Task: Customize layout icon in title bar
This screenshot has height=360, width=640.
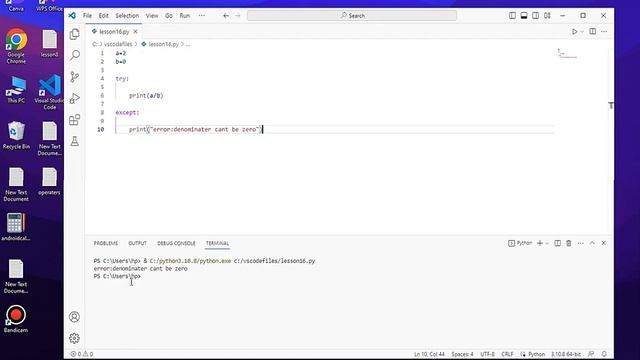Action: (x=547, y=16)
